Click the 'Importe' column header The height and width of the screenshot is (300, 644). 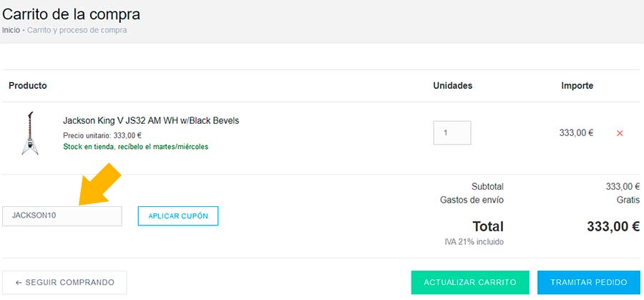click(x=577, y=86)
